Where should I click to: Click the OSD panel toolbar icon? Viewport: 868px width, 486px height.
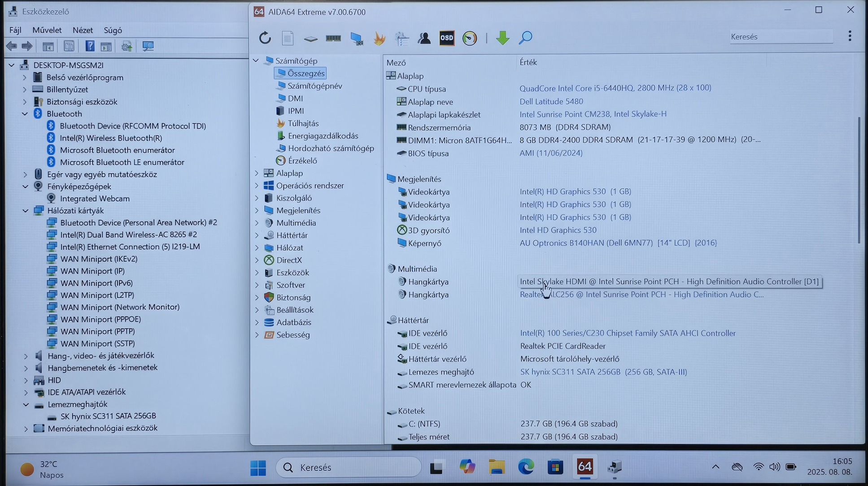(447, 38)
